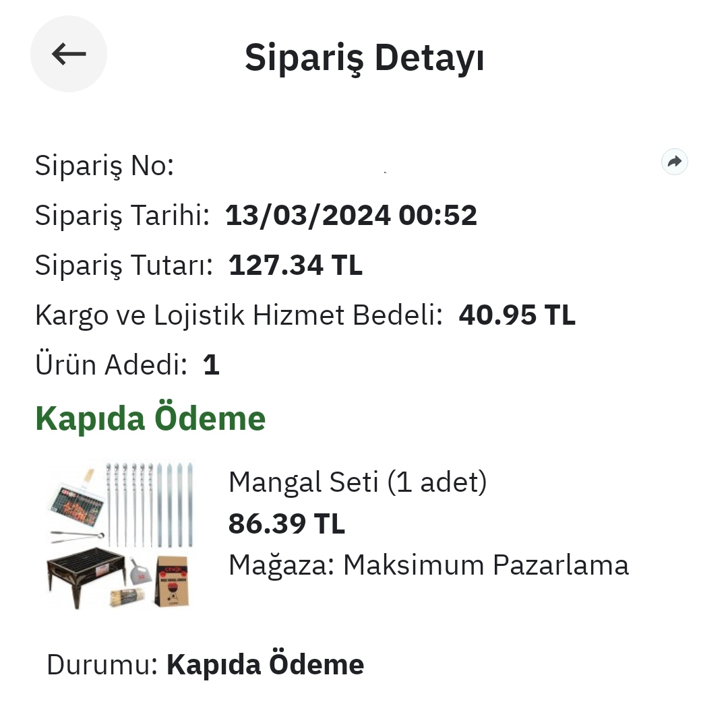Open the Mangal Seti (1 adet) product name

pos(357,482)
